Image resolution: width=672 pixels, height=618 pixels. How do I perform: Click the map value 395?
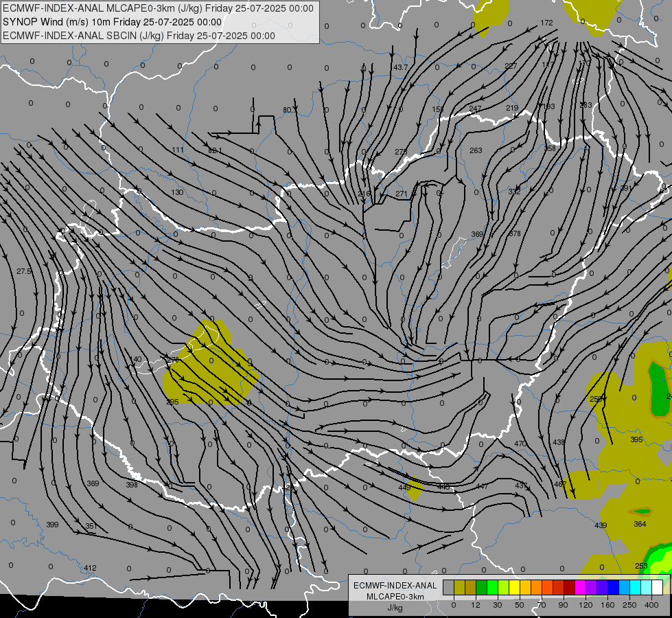(636, 439)
